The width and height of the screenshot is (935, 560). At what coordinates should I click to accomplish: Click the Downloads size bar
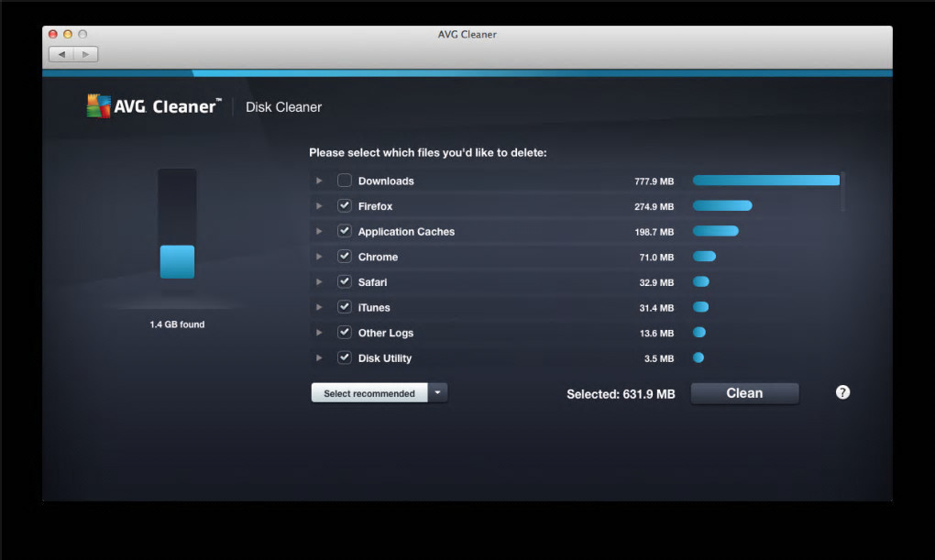click(x=766, y=181)
